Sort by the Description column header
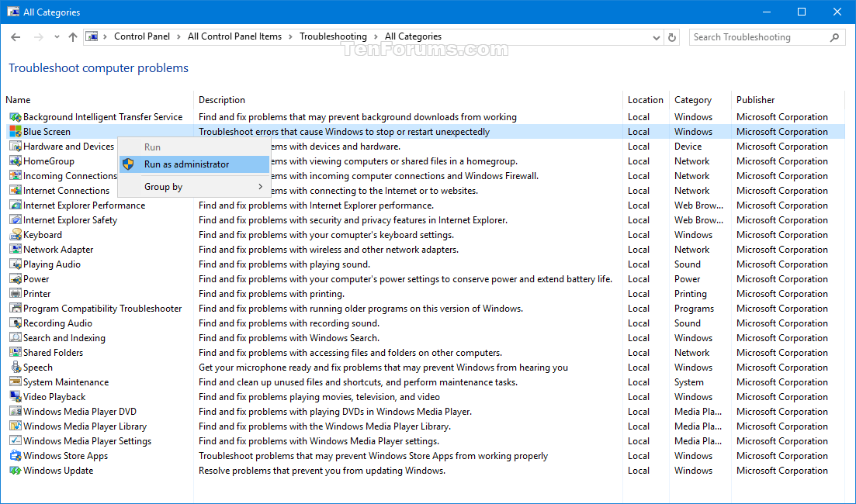The width and height of the screenshot is (856, 504). coord(222,100)
